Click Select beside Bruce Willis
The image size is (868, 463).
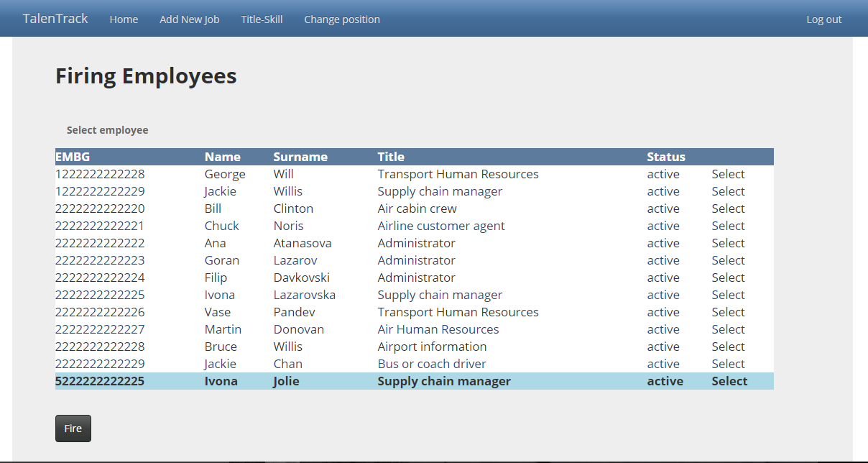pos(728,347)
